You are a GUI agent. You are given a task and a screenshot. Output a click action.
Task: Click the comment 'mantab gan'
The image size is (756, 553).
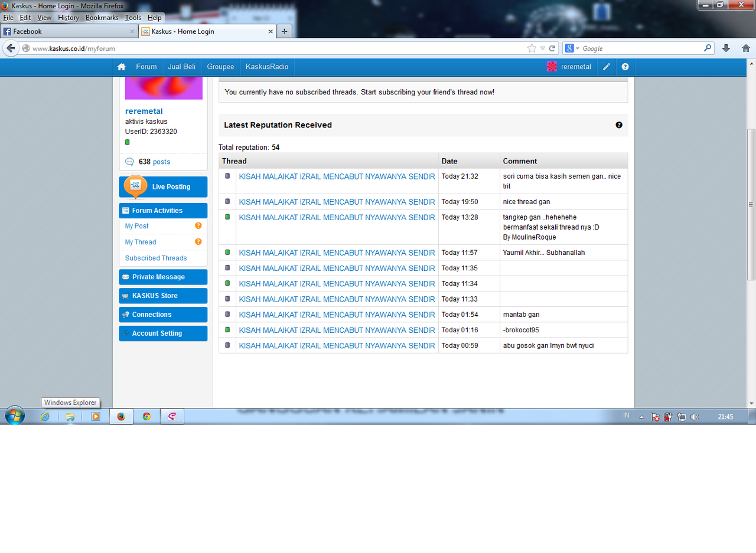[x=521, y=315]
